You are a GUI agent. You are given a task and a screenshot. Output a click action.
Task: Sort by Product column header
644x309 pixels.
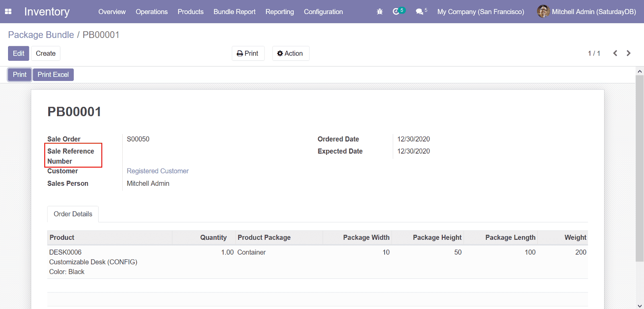coord(109,237)
